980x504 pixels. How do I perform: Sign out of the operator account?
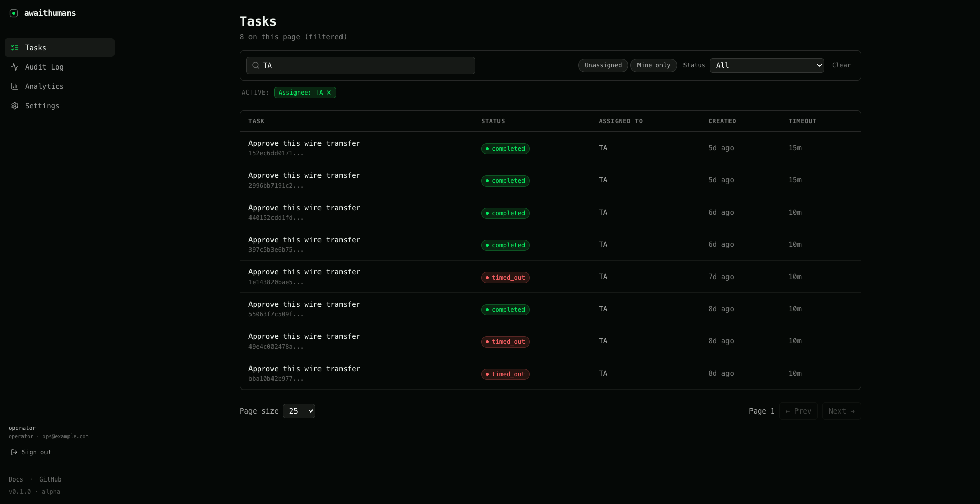(x=31, y=452)
